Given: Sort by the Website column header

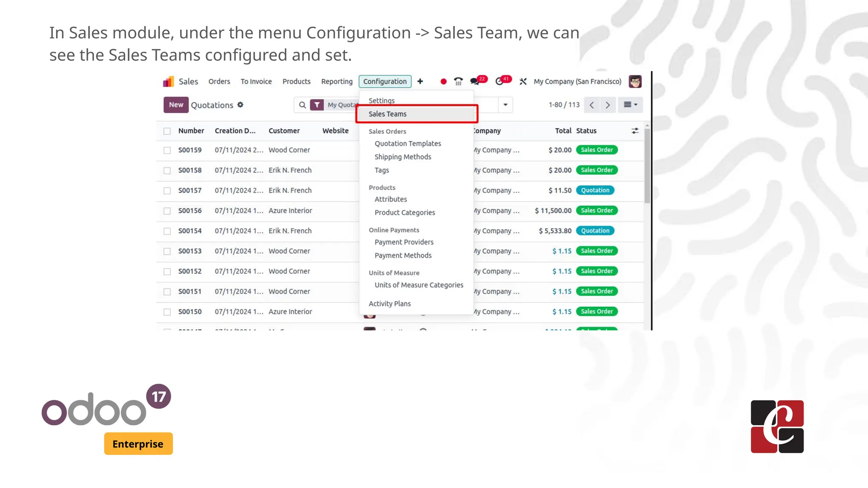Looking at the screenshot, I should click(x=335, y=131).
